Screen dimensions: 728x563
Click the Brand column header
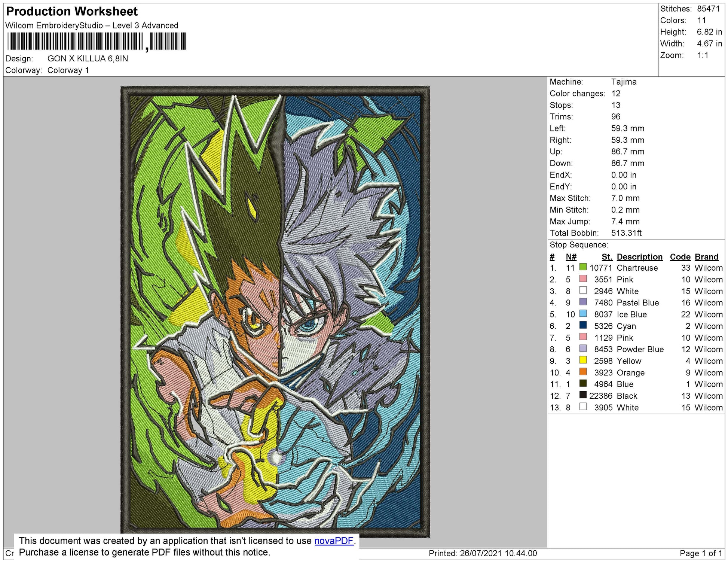coord(706,257)
